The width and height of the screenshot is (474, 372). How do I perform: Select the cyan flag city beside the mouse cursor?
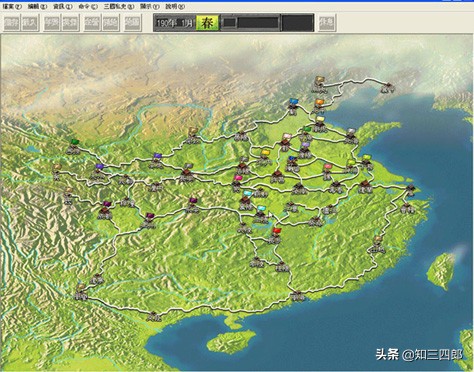point(260,215)
